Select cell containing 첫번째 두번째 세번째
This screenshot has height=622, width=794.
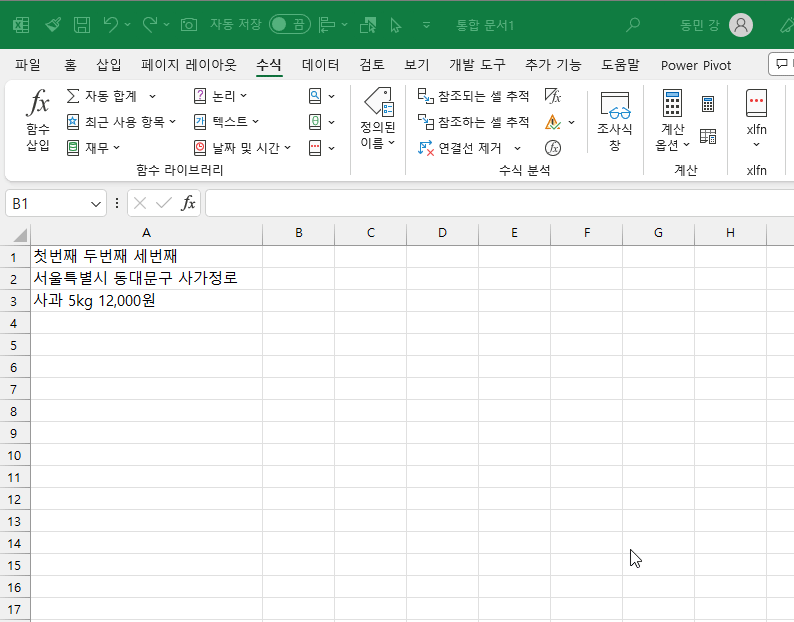point(146,256)
